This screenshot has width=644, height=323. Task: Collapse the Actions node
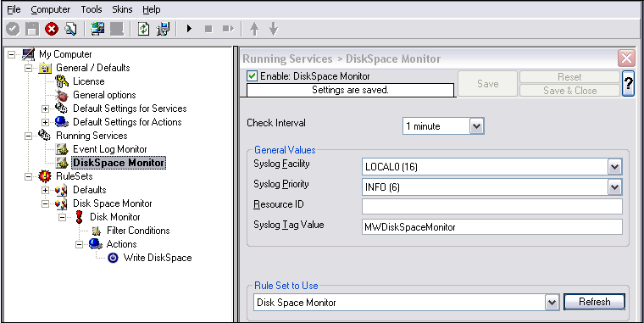point(80,244)
